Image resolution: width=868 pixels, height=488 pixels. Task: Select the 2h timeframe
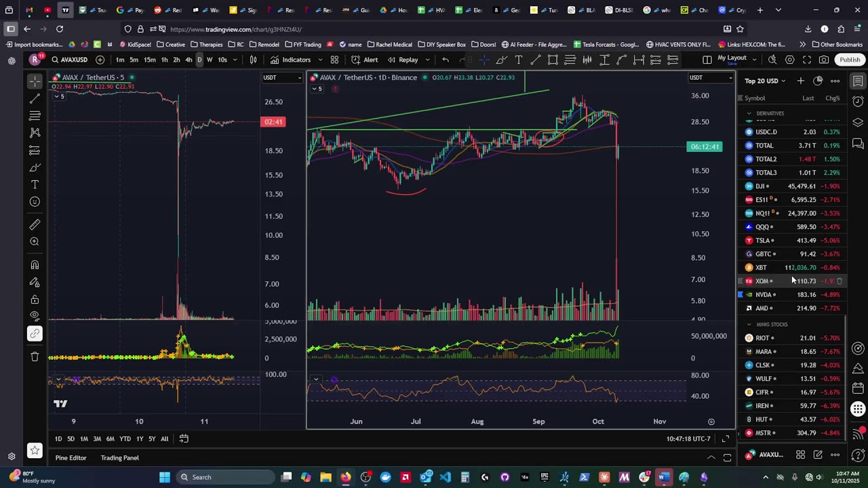(x=176, y=60)
